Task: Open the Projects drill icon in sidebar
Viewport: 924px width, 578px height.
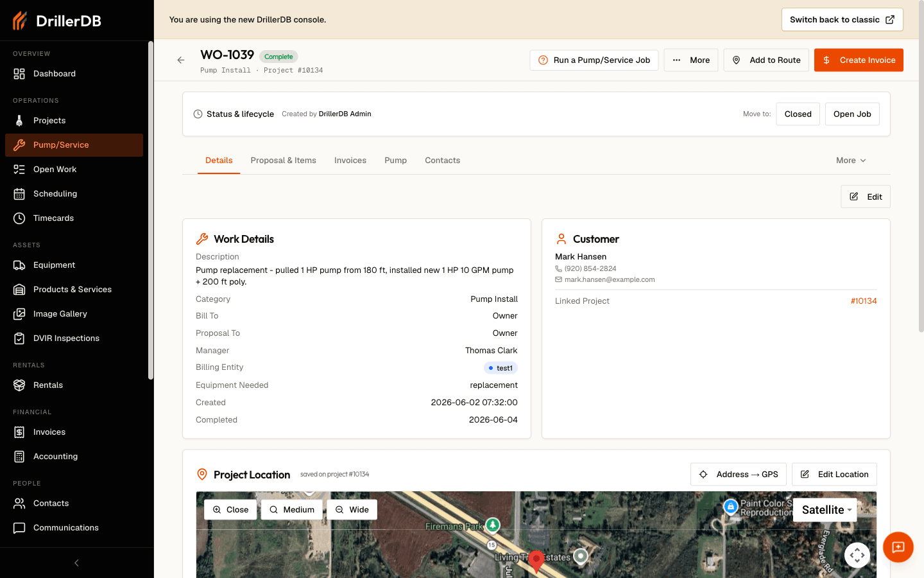Action: click(x=19, y=121)
